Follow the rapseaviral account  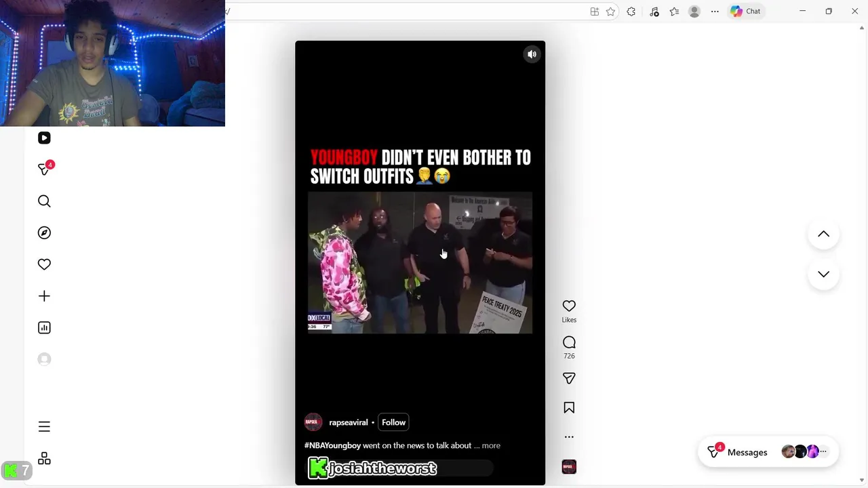393,422
